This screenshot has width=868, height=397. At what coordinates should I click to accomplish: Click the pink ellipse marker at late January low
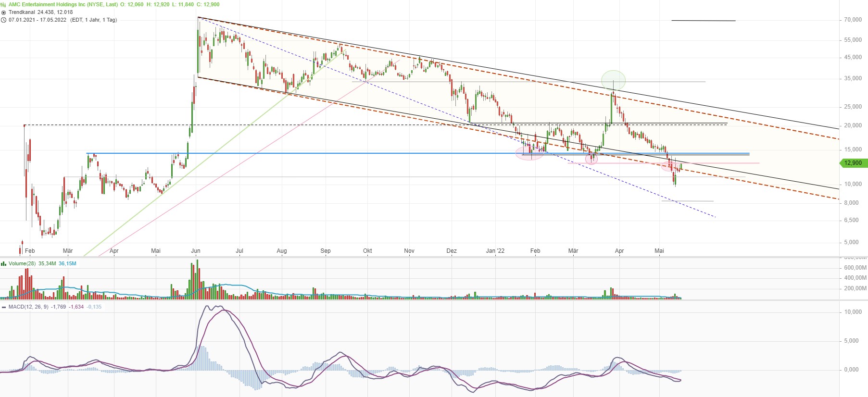[530, 153]
